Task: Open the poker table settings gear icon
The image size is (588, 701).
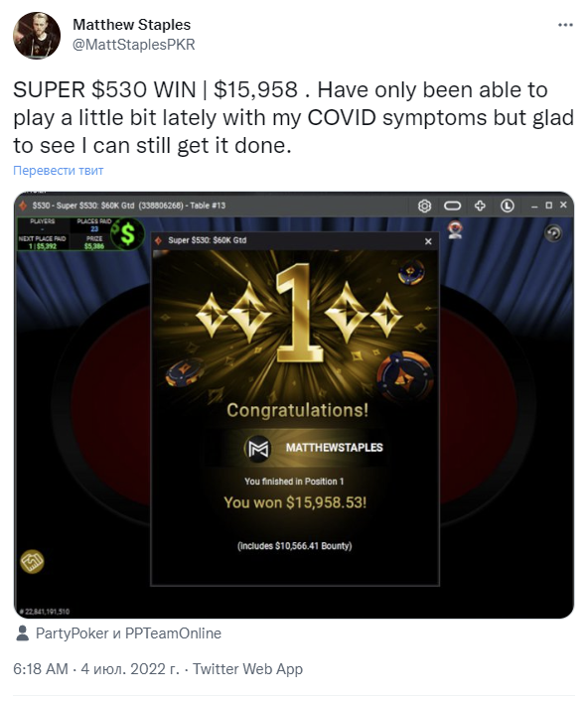Action: pos(424,206)
